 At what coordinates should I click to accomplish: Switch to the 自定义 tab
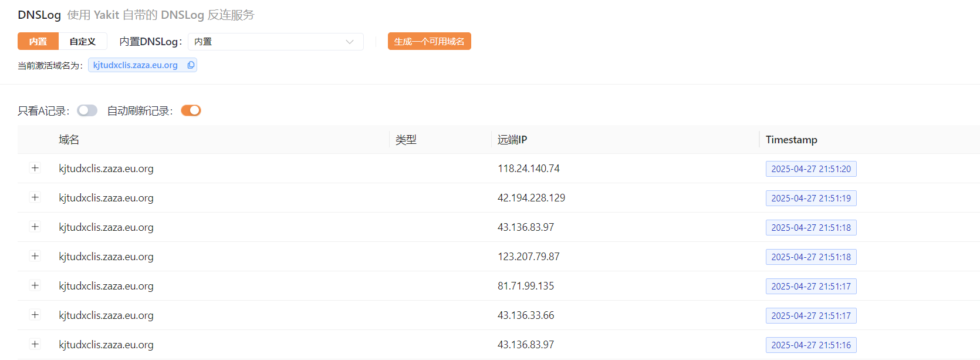click(82, 42)
